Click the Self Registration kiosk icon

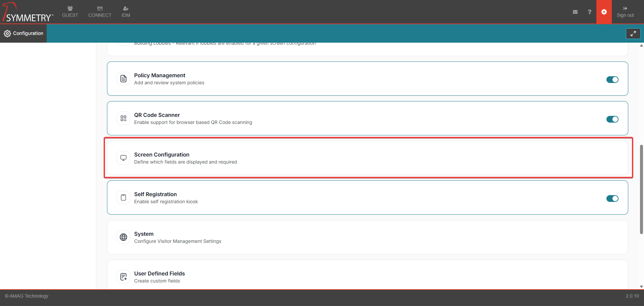pyautogui.click(x=123, y=197)
